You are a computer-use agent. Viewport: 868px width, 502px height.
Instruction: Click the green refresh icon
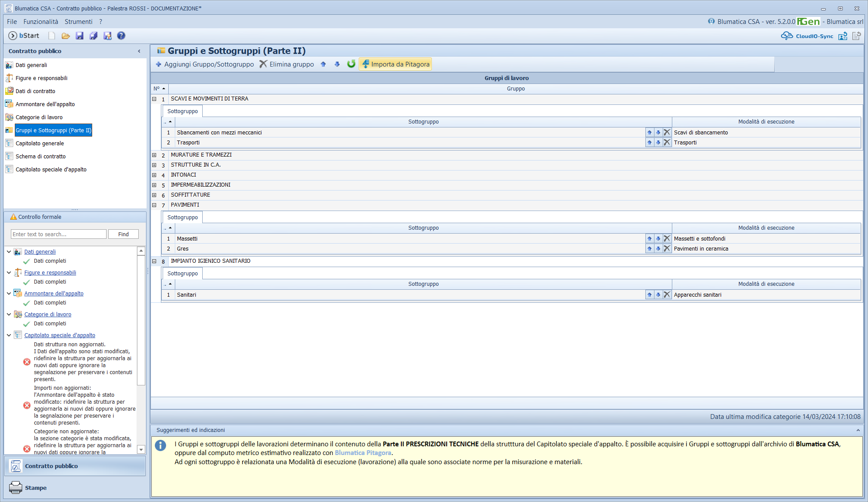click(351, 64)
